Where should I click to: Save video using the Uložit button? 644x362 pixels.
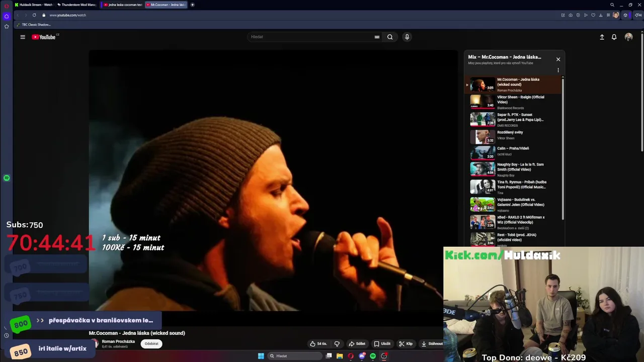tap(382, 344)
